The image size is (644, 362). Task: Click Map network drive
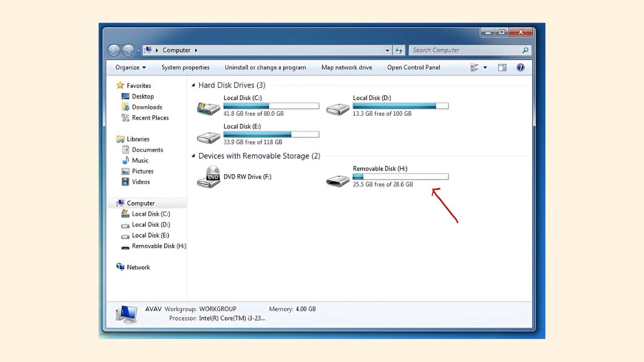pos(346,68)
